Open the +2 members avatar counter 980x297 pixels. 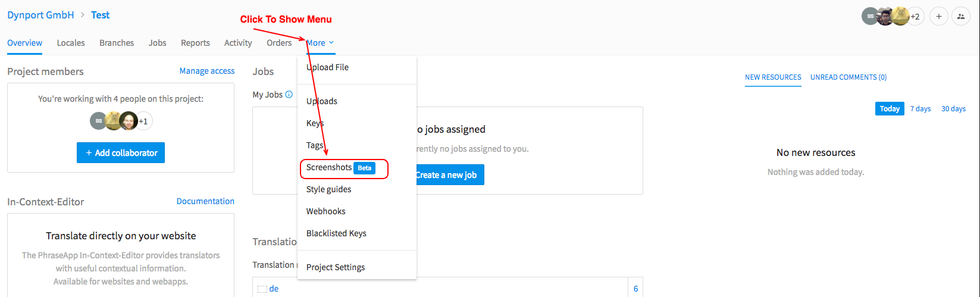click(915, 17)
